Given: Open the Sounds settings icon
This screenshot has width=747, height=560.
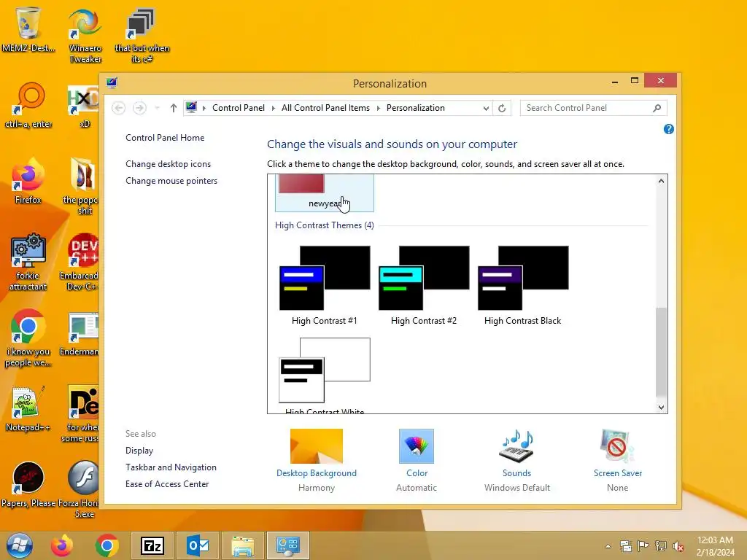Looking at the screenshot, I should coord(517,446).
